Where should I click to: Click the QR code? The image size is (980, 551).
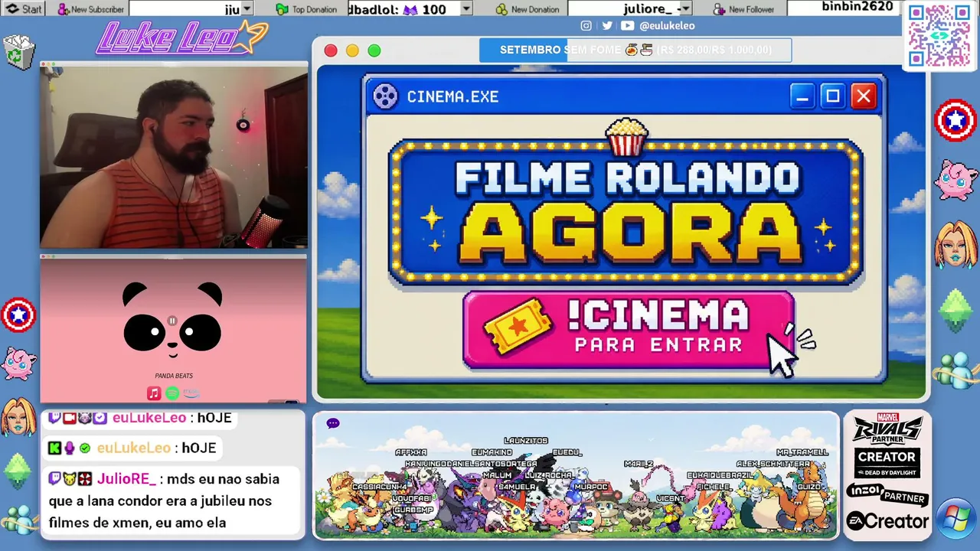pos(939,35)
